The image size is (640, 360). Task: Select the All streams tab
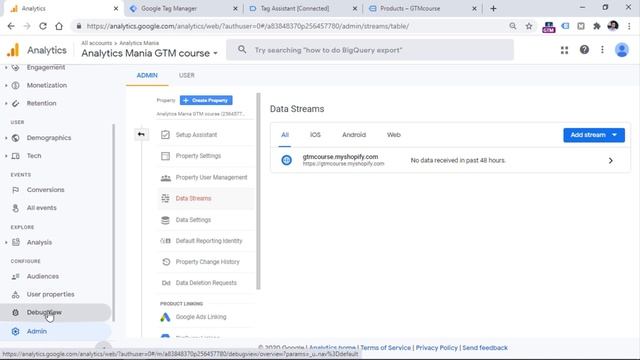pos(285,135)
